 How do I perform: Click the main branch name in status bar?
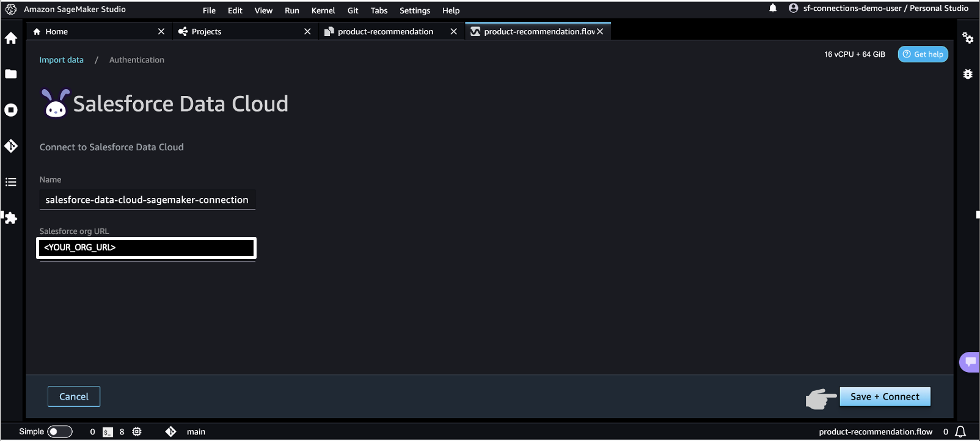click(196, 432)
